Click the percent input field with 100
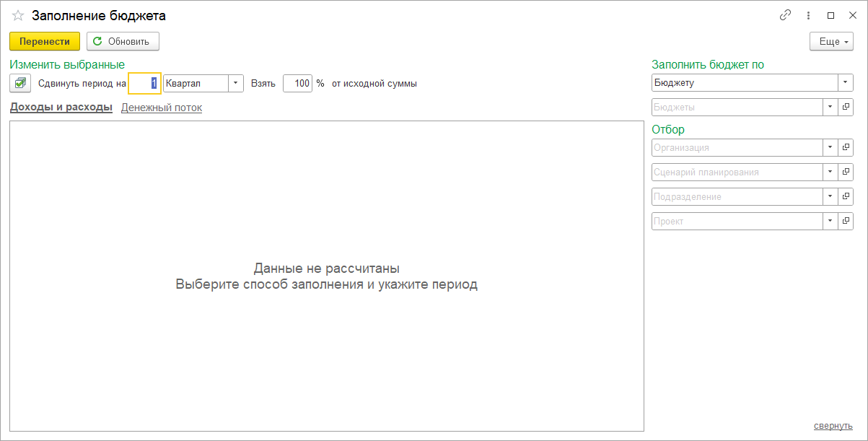868x441 pixels. pos(297,83)
